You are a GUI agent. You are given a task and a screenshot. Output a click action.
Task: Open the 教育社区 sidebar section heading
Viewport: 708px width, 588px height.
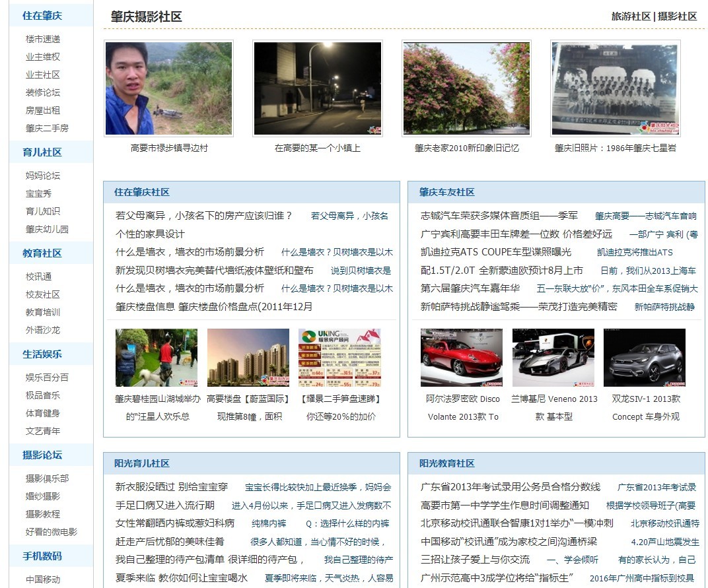(42, 253)
